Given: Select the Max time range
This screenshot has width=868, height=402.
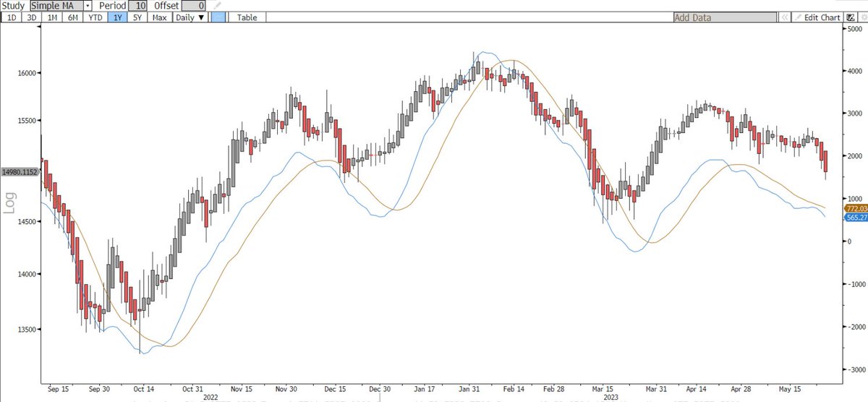Looking at the screenshot, I should pyautogui.click(x=160, y=17).
